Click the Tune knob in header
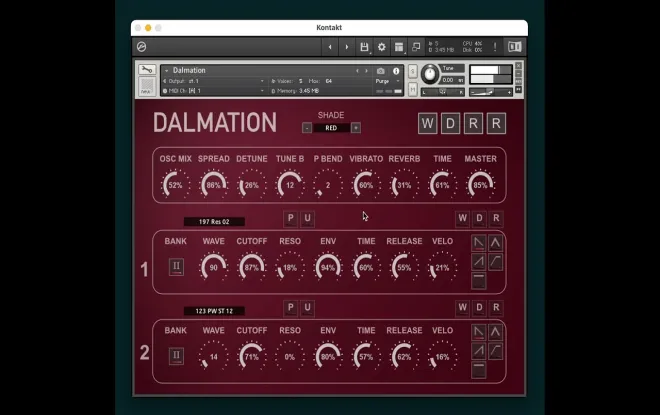This screenshot has height=415, width=660. tap(429, 74)
